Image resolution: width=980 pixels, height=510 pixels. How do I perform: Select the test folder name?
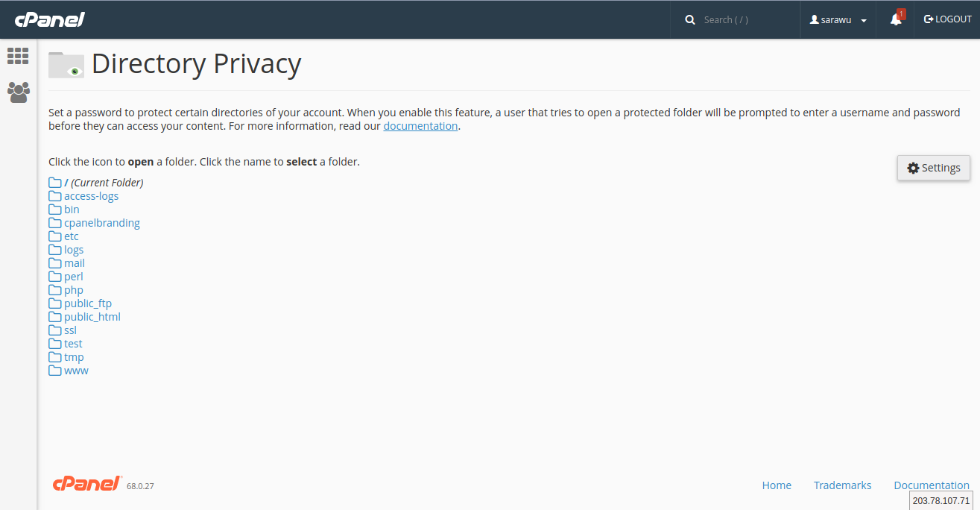click(73, 344)
